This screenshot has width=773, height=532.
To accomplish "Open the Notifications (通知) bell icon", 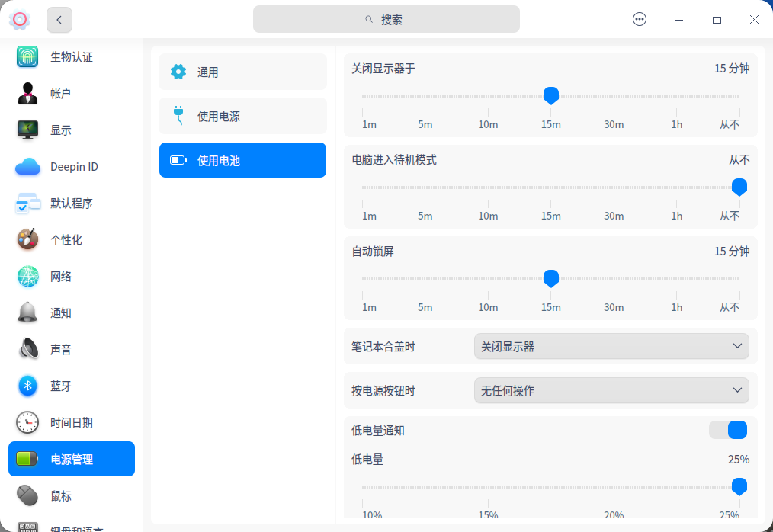I will [x=27, y=313].
